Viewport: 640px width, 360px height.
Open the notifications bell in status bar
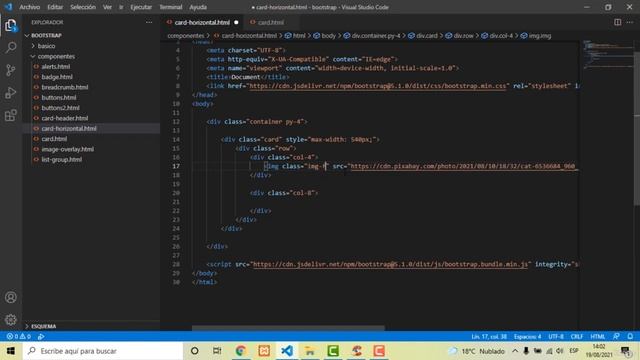(630, 336)
